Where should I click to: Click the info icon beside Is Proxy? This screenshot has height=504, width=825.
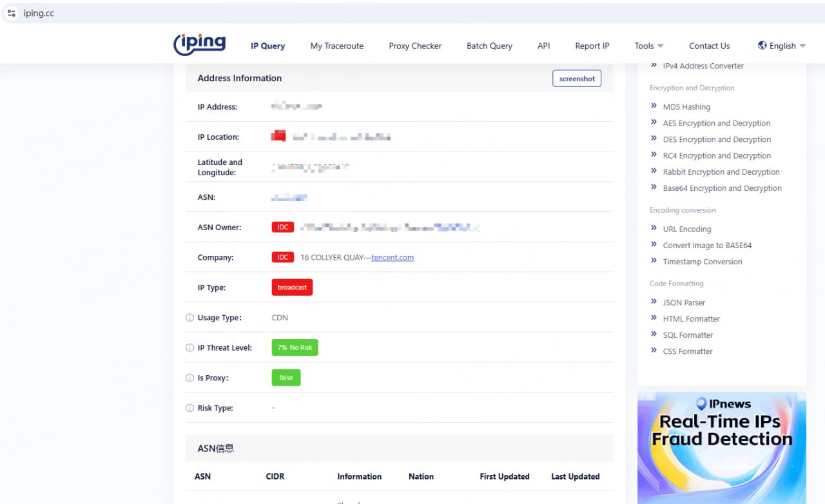click(189, 378)
